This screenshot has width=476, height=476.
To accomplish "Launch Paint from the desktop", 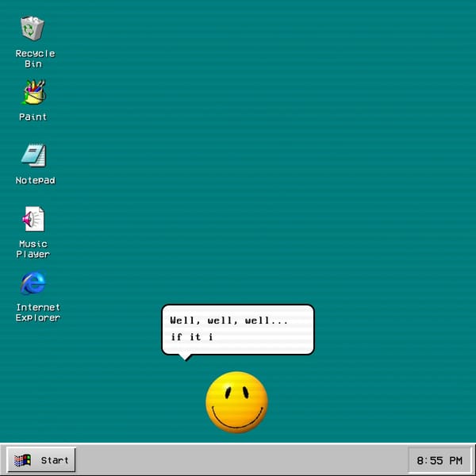I will point(34,92).
